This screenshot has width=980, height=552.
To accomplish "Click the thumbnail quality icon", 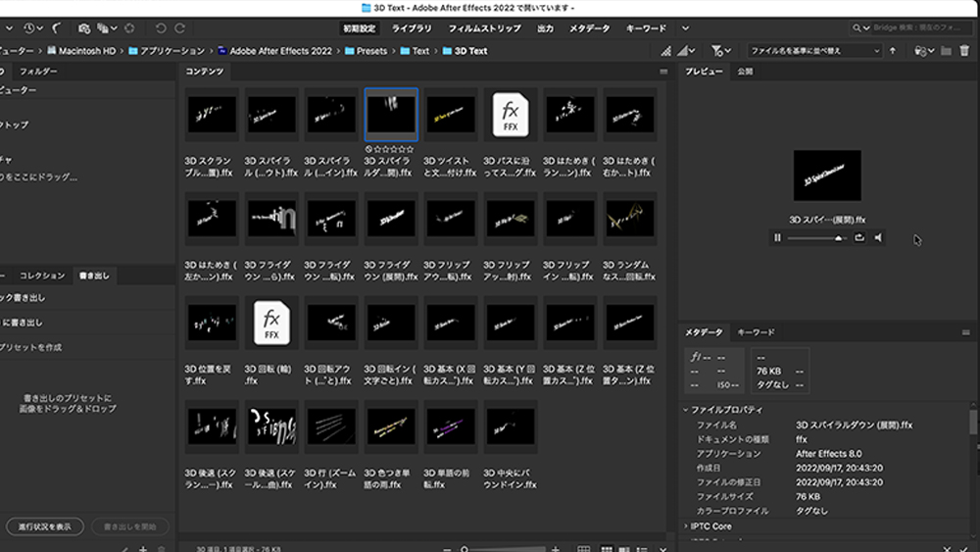I will [667, 51].
